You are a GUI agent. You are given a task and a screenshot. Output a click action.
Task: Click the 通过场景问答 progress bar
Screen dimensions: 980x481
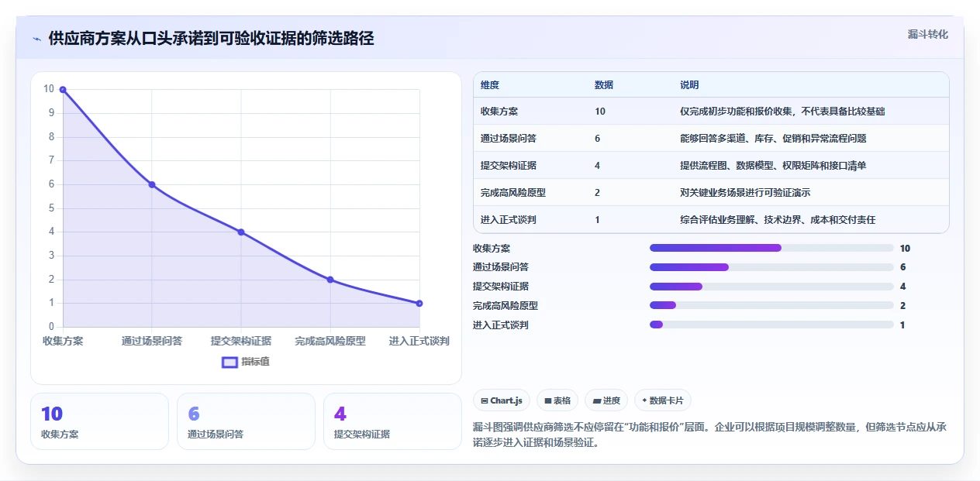(771, 267)
